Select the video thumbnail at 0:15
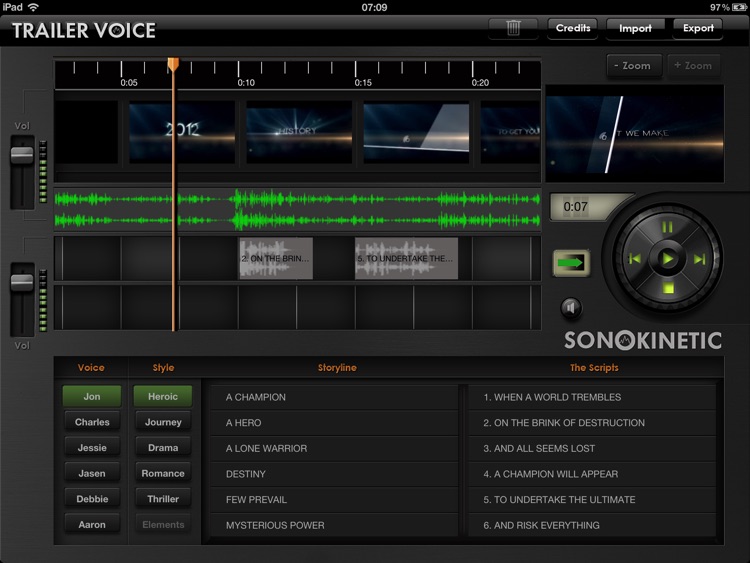Image resolution: width=750 pixels, height=563 pixels. pos(416,132)
